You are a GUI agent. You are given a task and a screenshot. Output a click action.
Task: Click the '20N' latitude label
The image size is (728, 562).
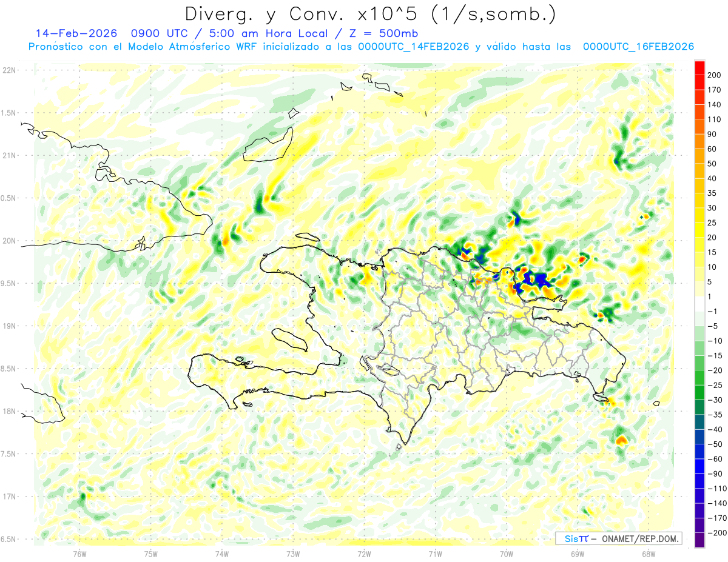coord(8,241)
